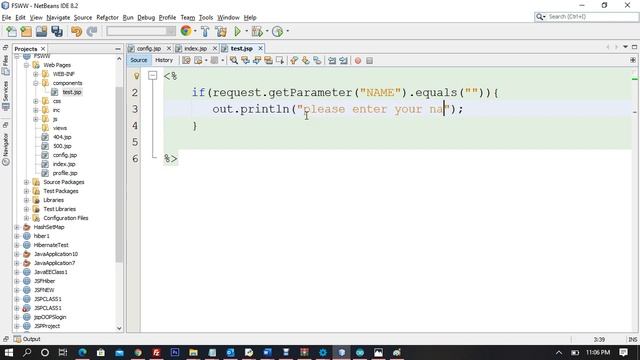Click the Shift Line Left icon
This screenshot has width=640, height=360.
(332, 60)
